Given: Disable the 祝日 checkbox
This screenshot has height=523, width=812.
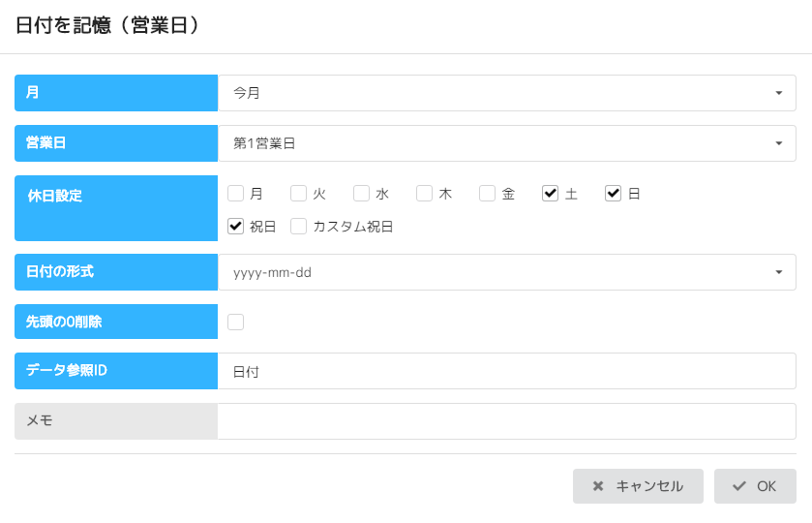Looking at the screenshot, I should (235, 227).
